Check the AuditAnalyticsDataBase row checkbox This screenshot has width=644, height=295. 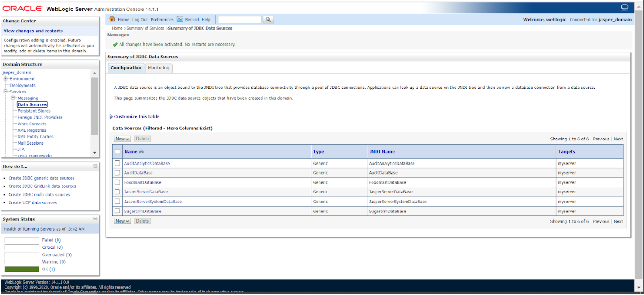coord(117,163)
